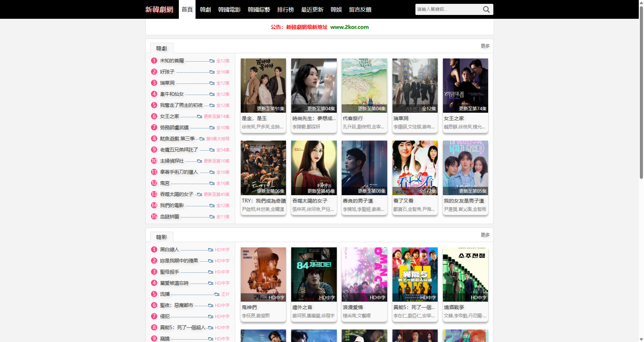Screen dimensions: 644x342
Task: Open 我奪走了男主的初夜 from the ranking list
Action: point(181,105)
